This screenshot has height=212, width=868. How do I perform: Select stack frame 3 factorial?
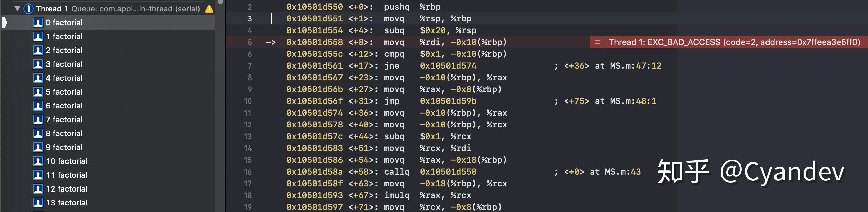(x=64, y=64)
